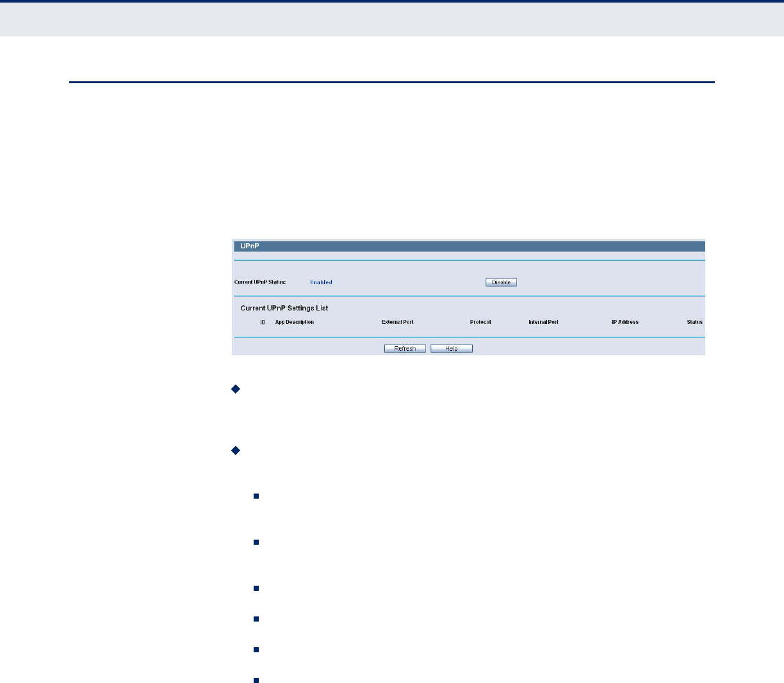Screen dimensions: 784x683
Task: Click the Current UPnP Status label
Action: (x=260, y=282)
